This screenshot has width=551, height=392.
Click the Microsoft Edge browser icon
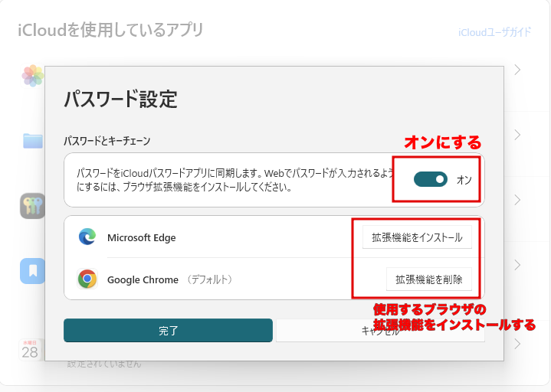[87, 237]
